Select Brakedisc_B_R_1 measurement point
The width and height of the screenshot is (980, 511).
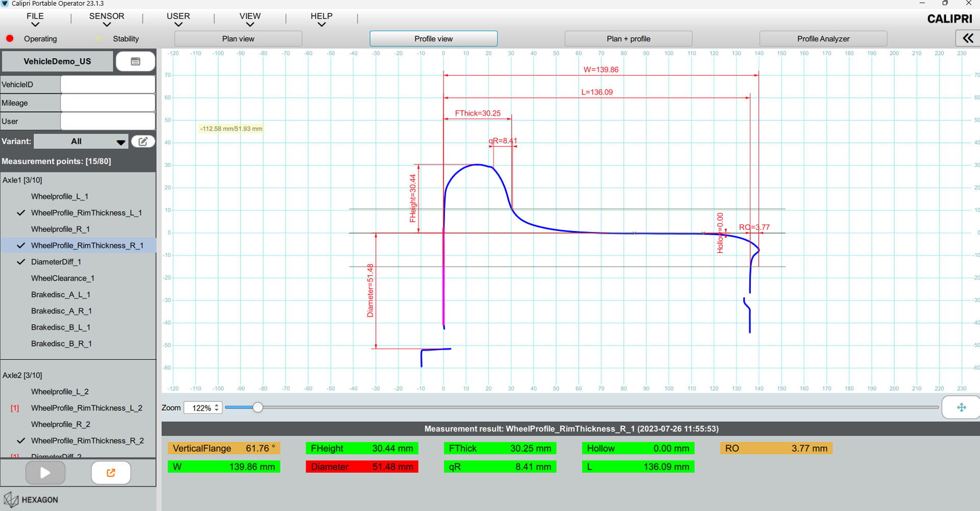coord(61,343)
